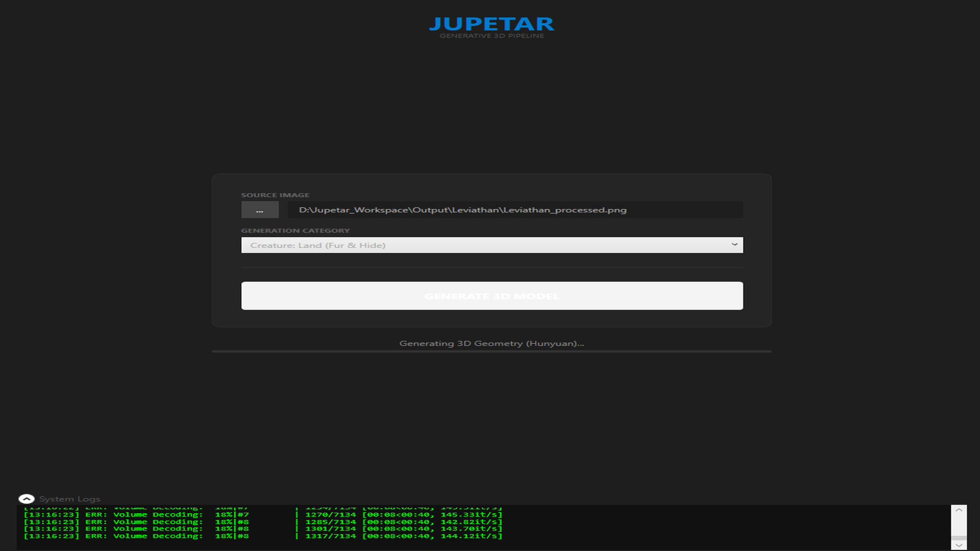Click the Generating 3D Geometry status text
980x551 pixels.
[x=492, y=343]
